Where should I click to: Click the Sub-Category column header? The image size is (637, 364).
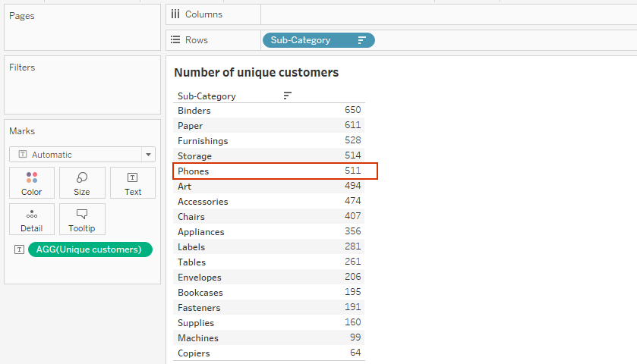pos(207,96)
